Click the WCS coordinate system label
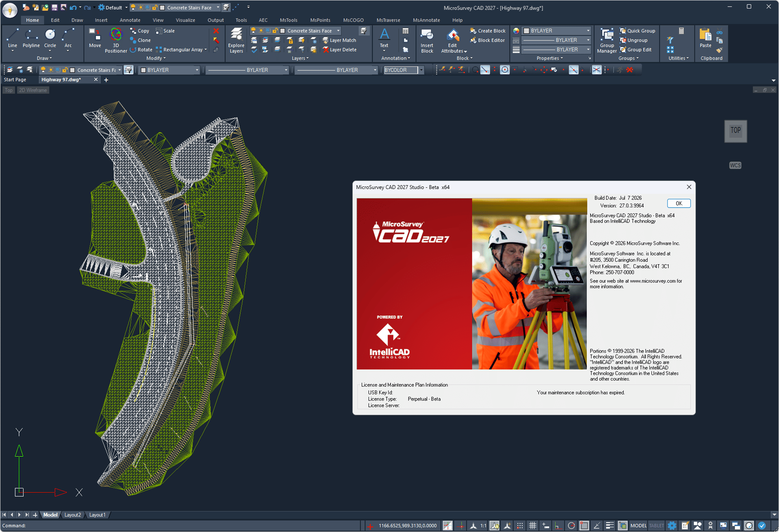Image resolution: width=779 pixels, height=532 pixels. [735, 165]
